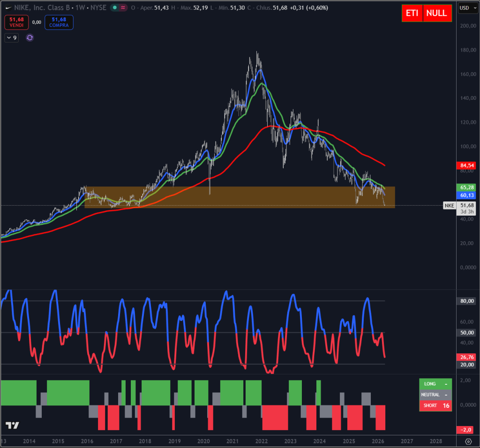The height and width of the screenshot is (448, 480).
Task: Click the red 84,54 price tag icon
Action: point(467,165)
